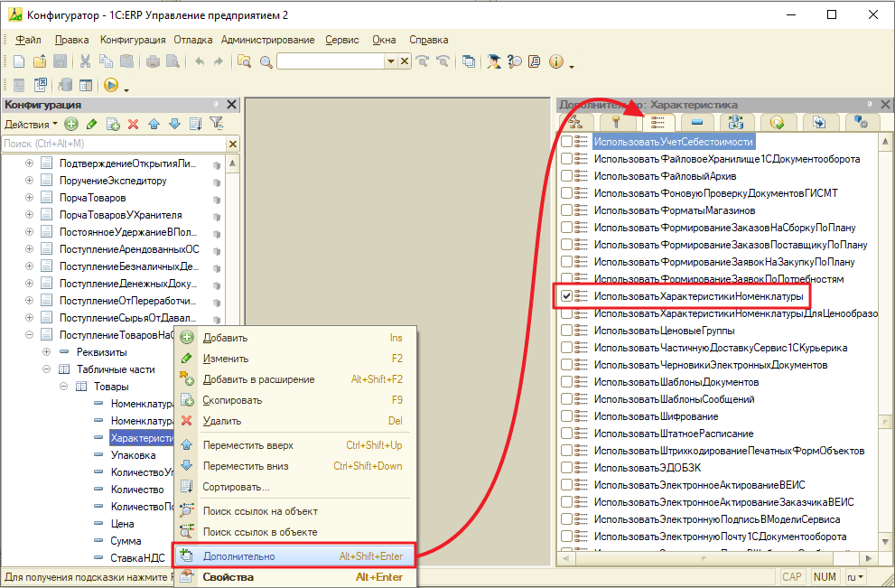Image resolution: width=895 pixels, height=588 pixels.
Task: Clear the toolbar search box with X
Action: [x=404, y=61]
